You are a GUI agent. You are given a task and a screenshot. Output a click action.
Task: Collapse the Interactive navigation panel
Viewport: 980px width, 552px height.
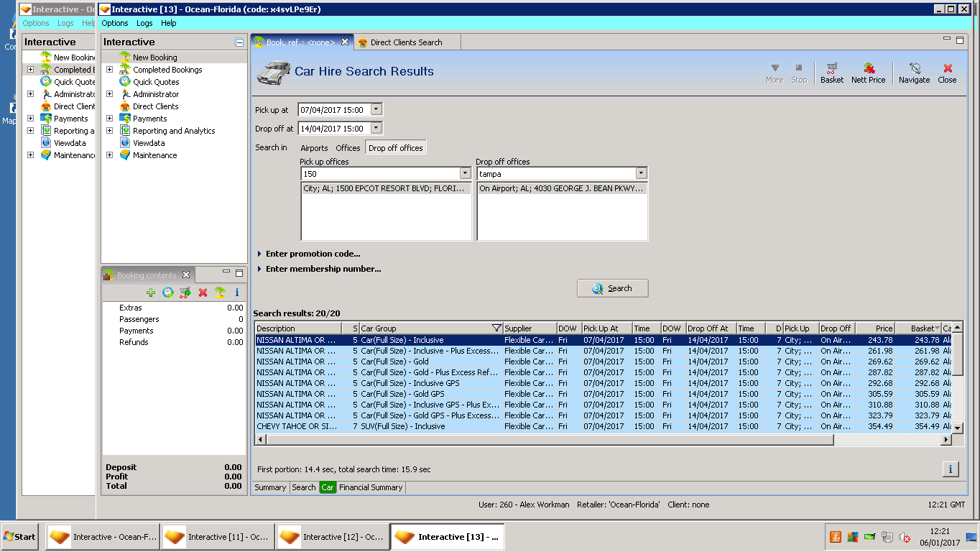[239, 42]
